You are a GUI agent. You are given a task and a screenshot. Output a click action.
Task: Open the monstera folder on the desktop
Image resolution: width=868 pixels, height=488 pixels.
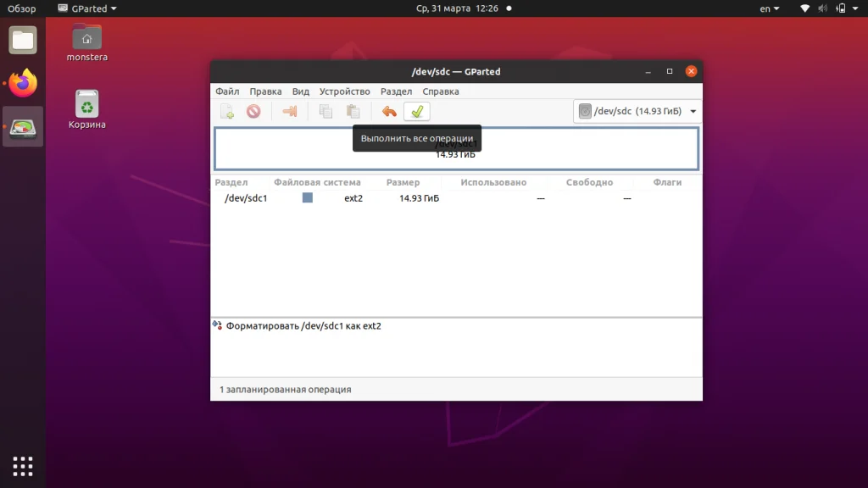tap(86, 38)
